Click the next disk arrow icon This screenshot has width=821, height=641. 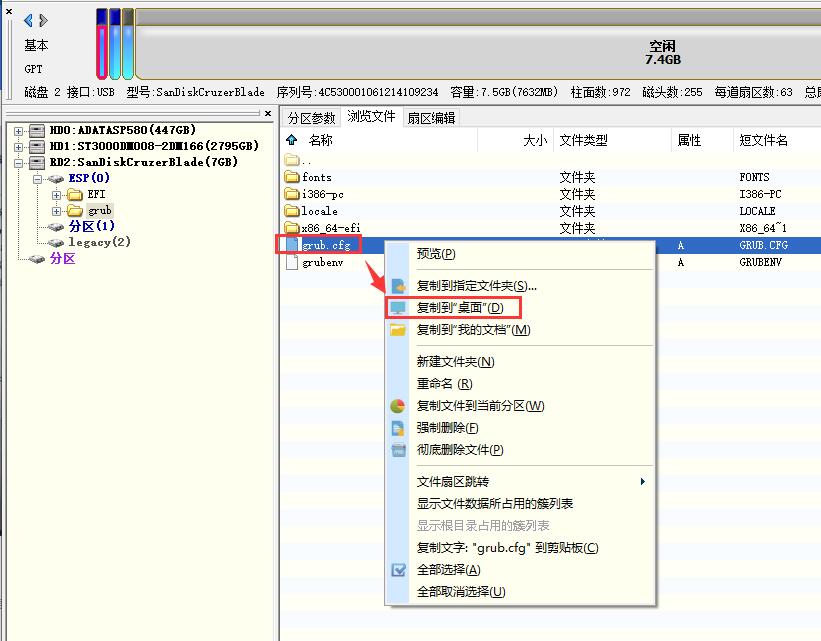(x=43, y=20)
